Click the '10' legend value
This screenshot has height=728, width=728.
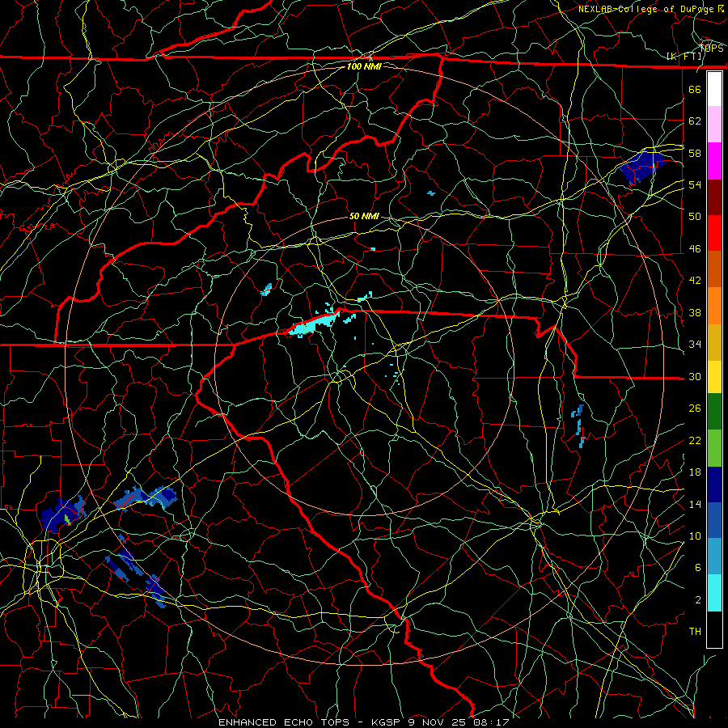695,535
